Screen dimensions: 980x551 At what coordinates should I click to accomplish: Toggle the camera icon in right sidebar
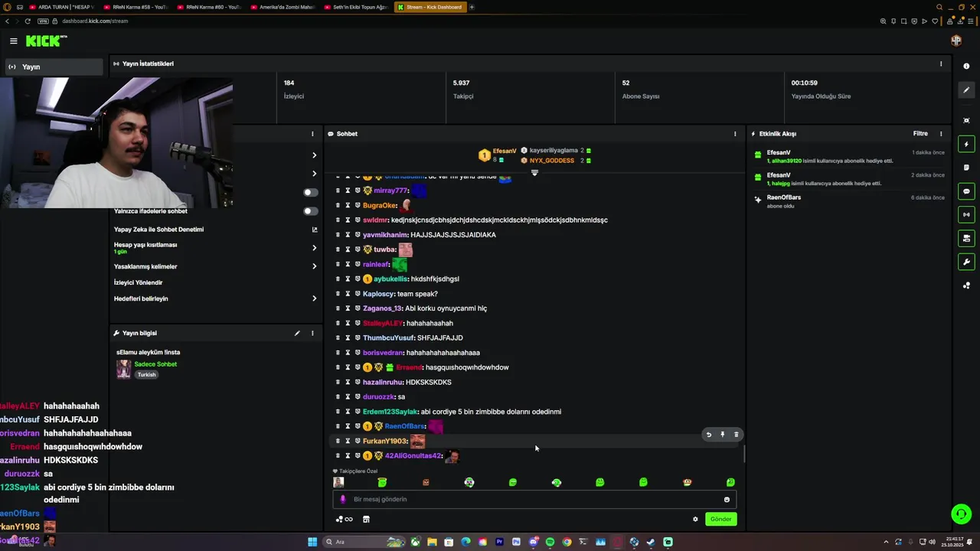click(x=966, y=239)
